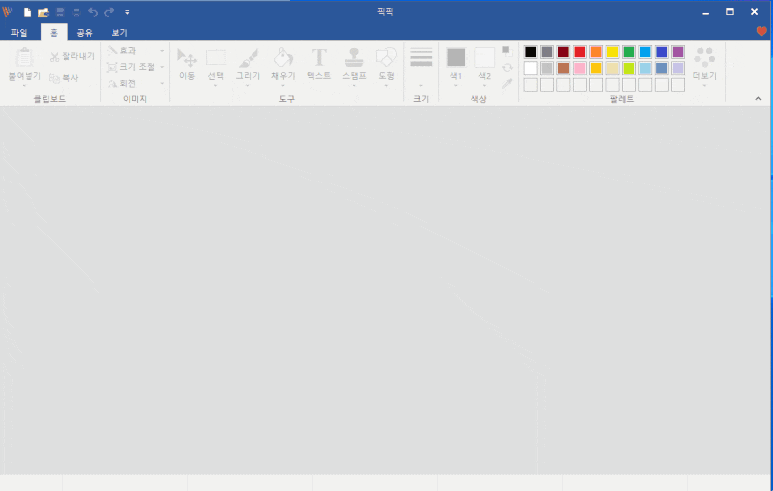Screen dimensions: 773x491
Task: Click the 잘라내기 scissors button
Action: point(72,56)
